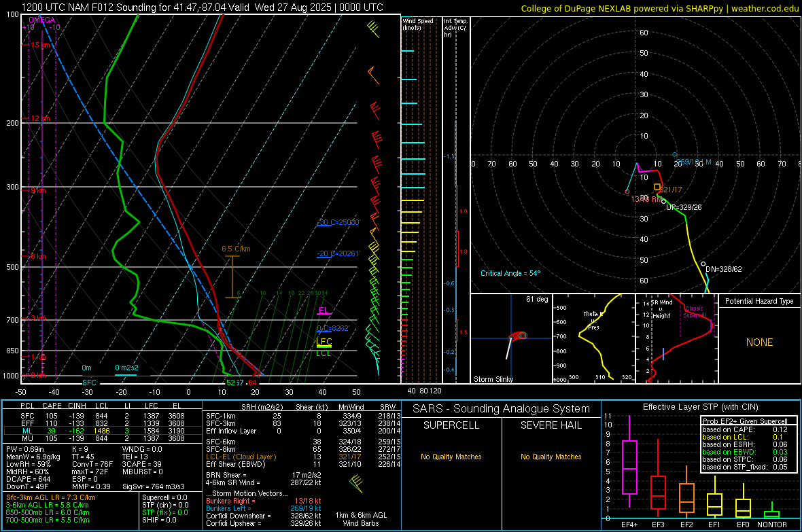
Task: Click the NAM F012 sounding title text
Action: point(202,7)
